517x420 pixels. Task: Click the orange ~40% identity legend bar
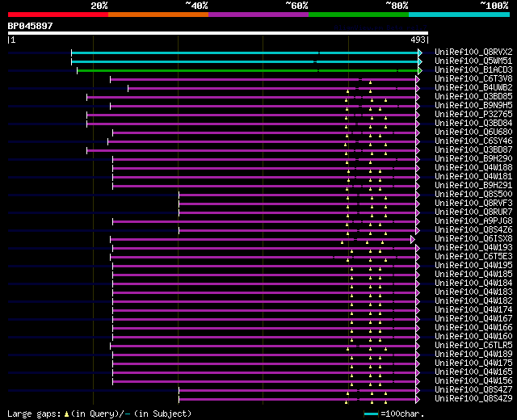click(x=158, y=15)
